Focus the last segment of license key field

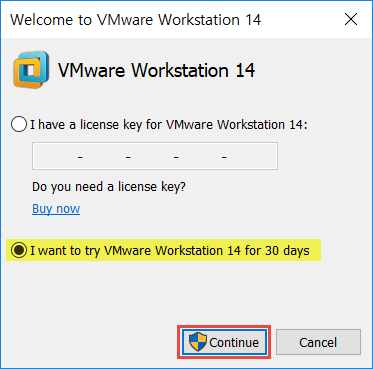(x=251, y=156)
